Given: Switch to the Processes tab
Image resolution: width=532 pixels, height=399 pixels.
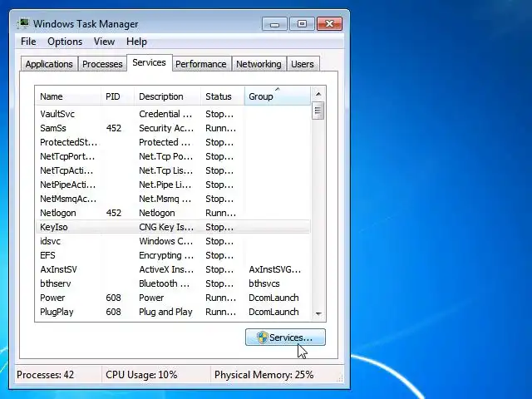Looking at the screenshot, I should tap(102, 64).
